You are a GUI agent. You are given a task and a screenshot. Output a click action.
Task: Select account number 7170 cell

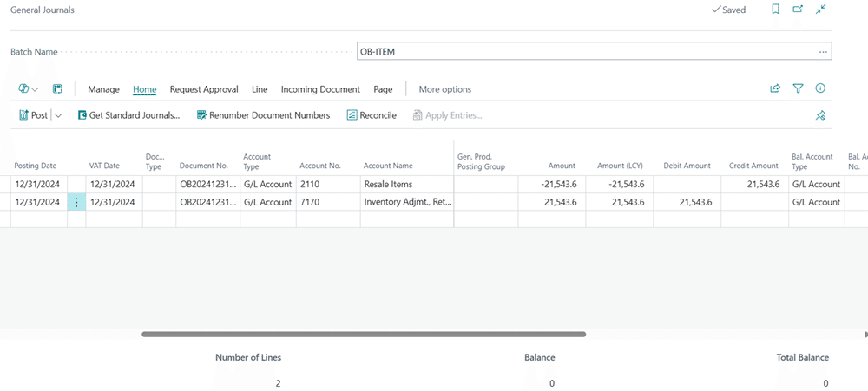click(x=328, y=202)
